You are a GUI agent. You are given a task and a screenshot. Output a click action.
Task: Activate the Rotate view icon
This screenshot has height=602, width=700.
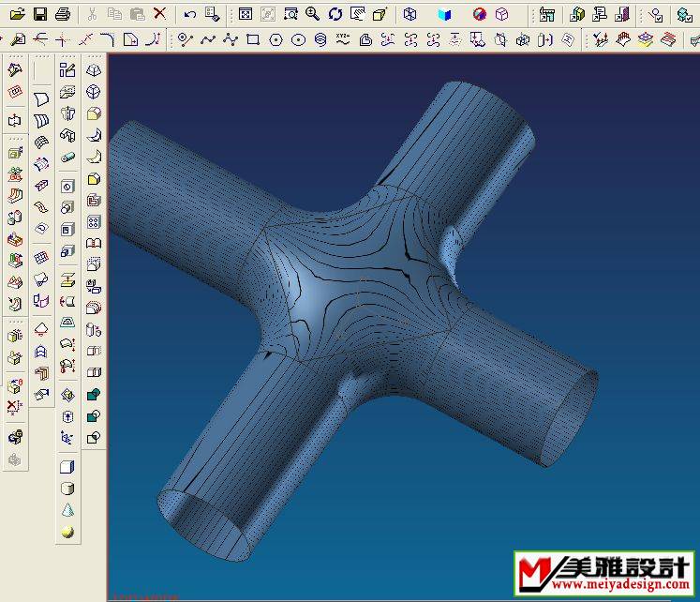pyautogui.click(x=335, y=14)
